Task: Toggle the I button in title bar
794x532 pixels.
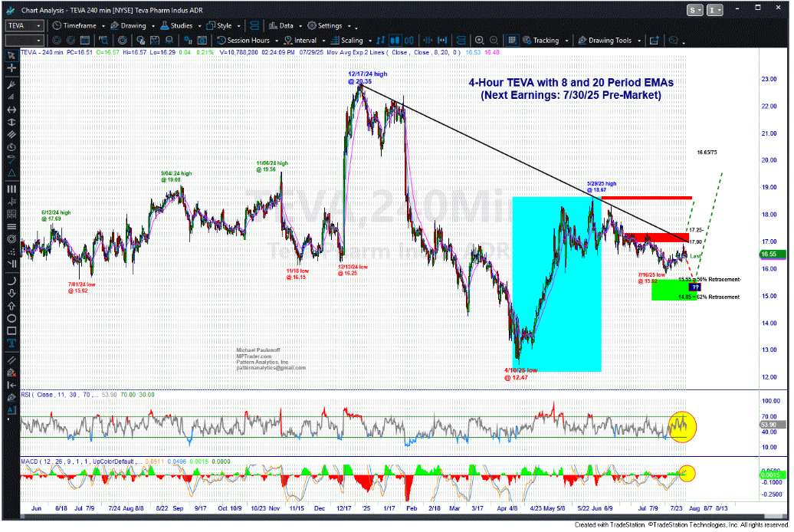Action: (x=714, y=10)
